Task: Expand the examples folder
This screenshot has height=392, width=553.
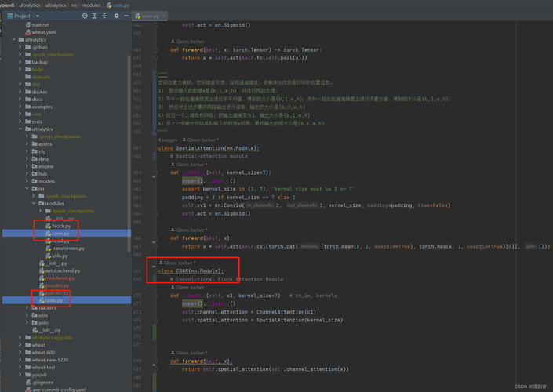Action: [20, 107]
